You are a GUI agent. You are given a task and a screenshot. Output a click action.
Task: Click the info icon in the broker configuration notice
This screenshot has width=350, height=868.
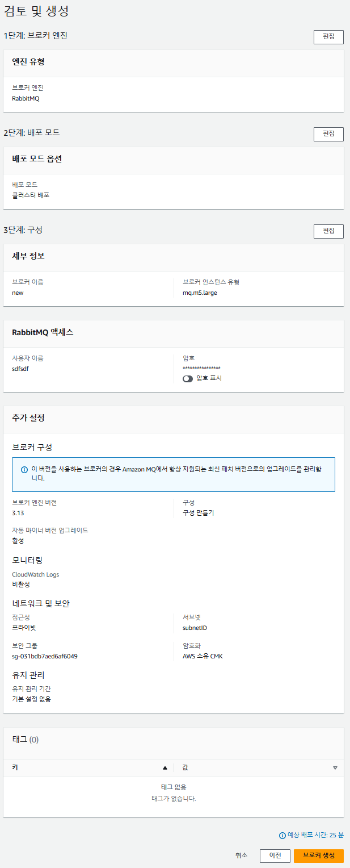click(24, 470)
